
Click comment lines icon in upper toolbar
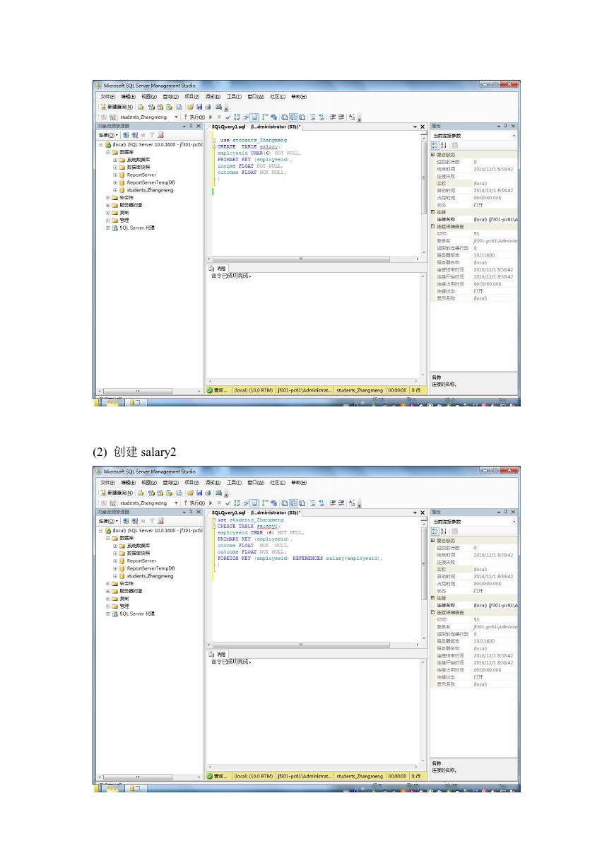tap(312, 117)
